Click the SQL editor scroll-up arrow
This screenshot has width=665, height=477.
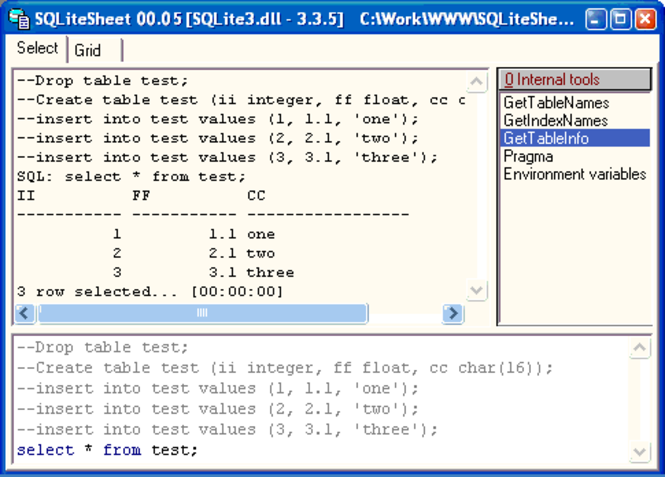(639, 348)
